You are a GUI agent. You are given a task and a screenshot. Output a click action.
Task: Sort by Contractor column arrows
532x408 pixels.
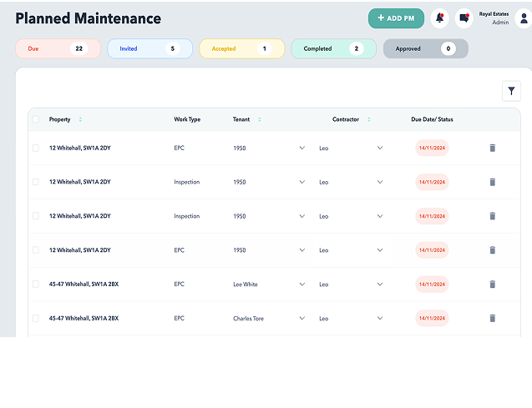[369, 119]
